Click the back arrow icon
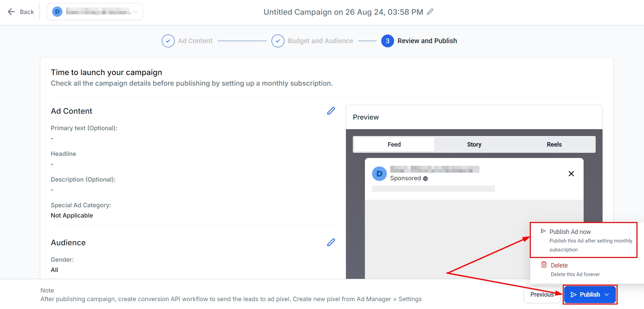The image size is (644, 309). (11, 12)
